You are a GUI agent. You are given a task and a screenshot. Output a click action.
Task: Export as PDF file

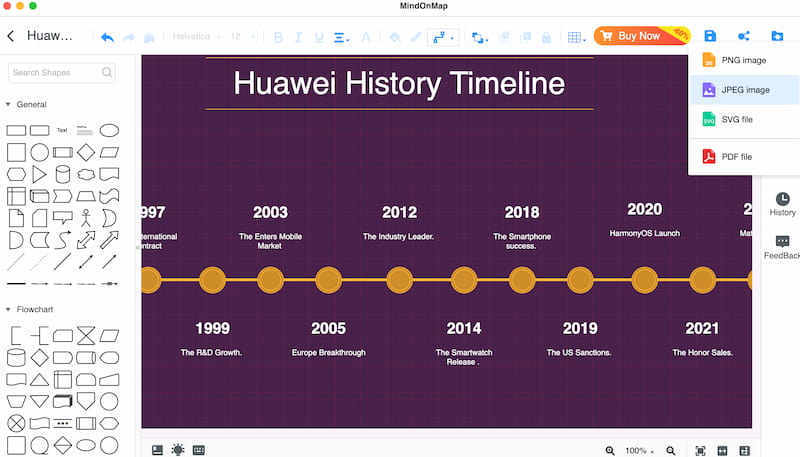[x=744, y=157]
